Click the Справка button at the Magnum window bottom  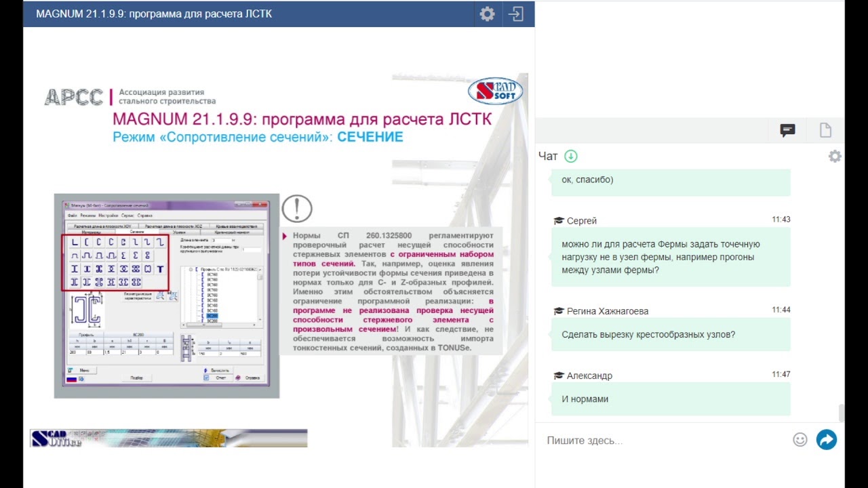(248, 378)
